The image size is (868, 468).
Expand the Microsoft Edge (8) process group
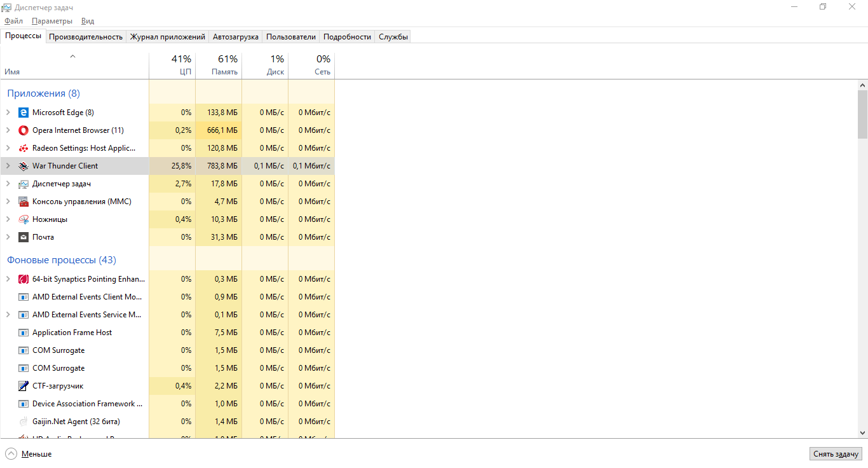(8, 113)
